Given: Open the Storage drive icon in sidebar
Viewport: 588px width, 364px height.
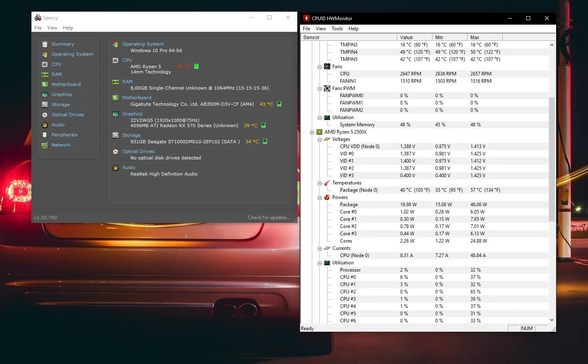Looking at the screenshot, I should tap(45, 105).
